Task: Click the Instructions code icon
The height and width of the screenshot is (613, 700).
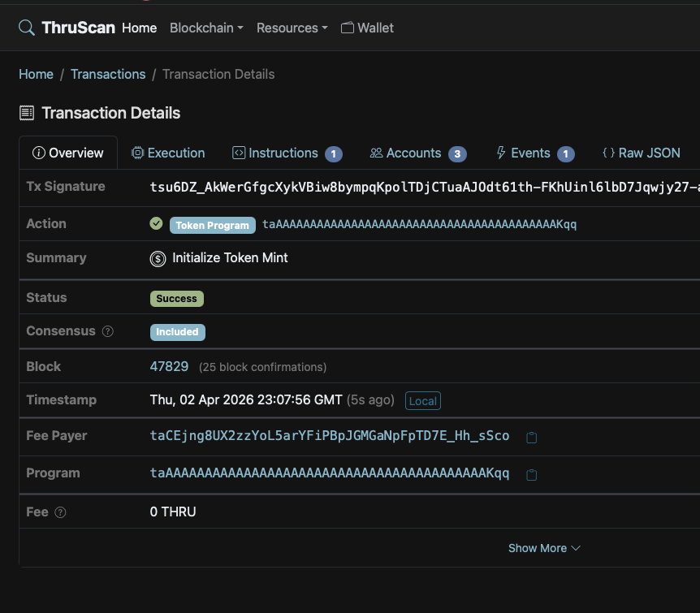Action: [x=239, y=153]
